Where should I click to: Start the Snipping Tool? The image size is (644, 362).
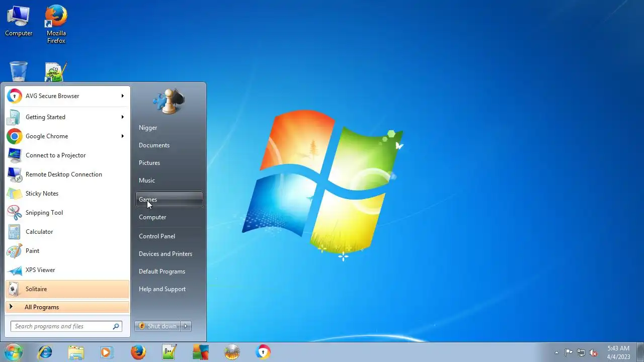[67, 213]
